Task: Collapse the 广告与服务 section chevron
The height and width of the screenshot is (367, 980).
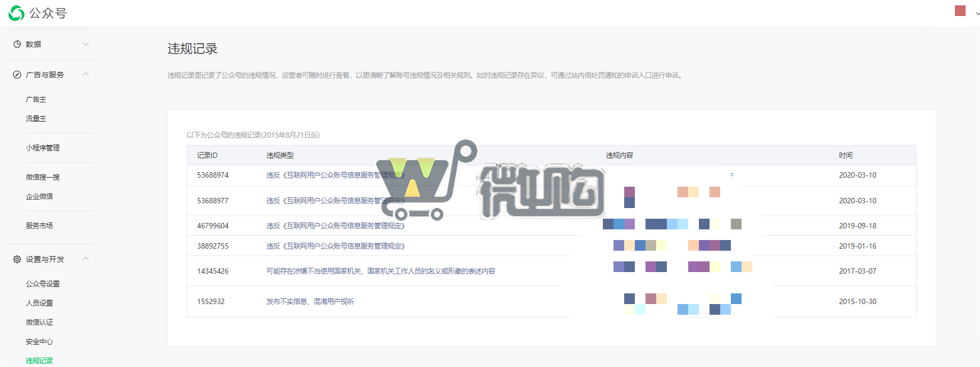Action: pos(86,75)
